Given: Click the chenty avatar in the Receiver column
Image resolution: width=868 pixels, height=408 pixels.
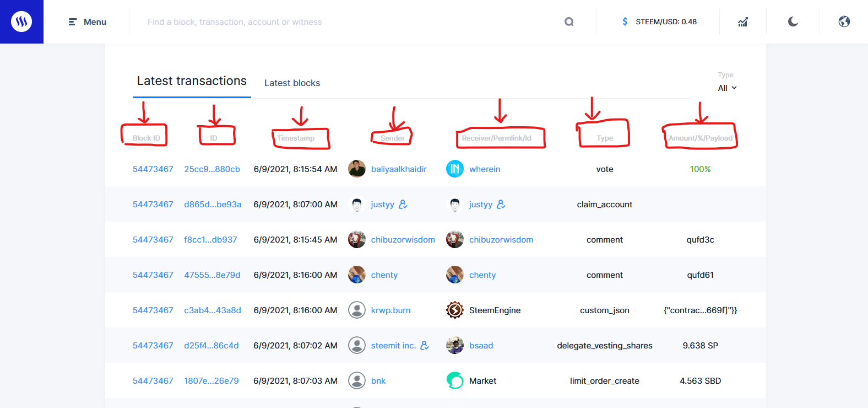Looking at the screenshot, I should click(455, 275).
